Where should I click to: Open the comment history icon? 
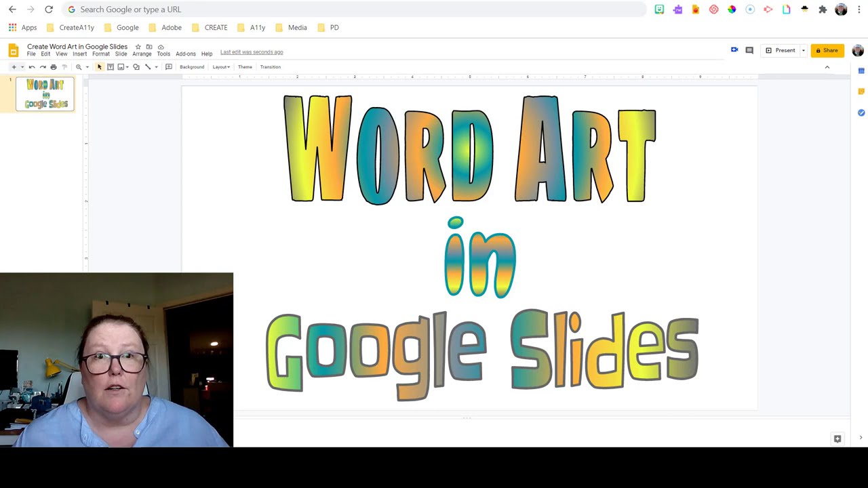click(749, 50)
